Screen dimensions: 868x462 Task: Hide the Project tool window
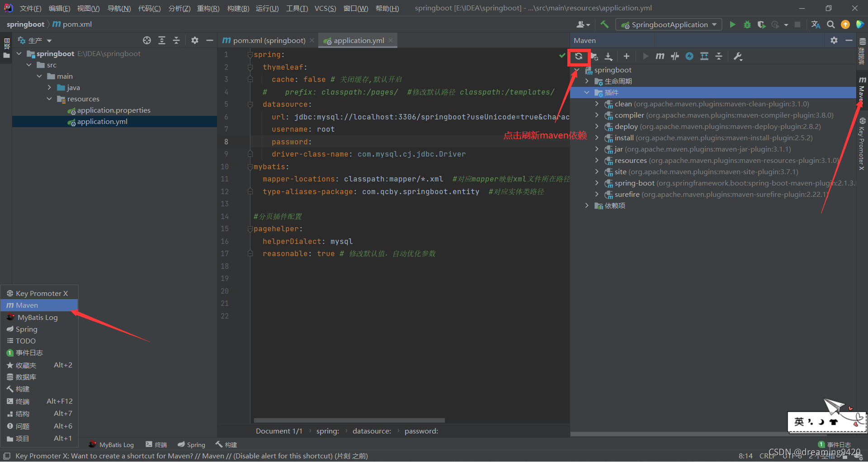pos(209,40)
